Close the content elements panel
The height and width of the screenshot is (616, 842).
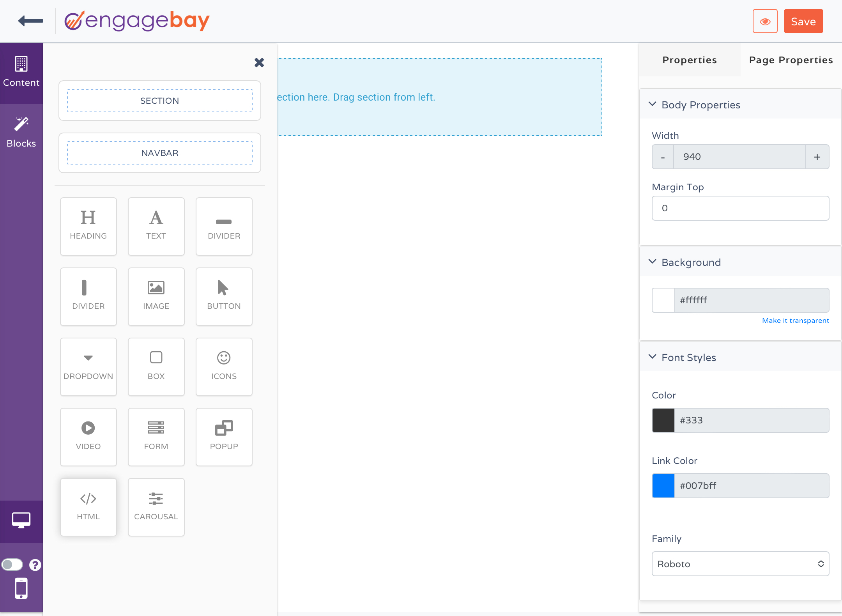pyautogui.click(x=259, y=62)
